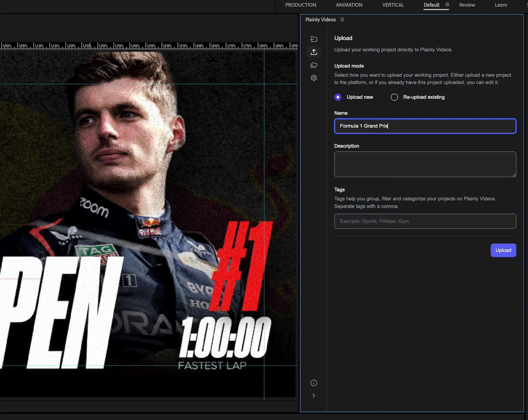Switch to the ANIMATION workspace
The width and height of the screenshot is (528, 420).
pyautogui.click(x=349, y=5)
